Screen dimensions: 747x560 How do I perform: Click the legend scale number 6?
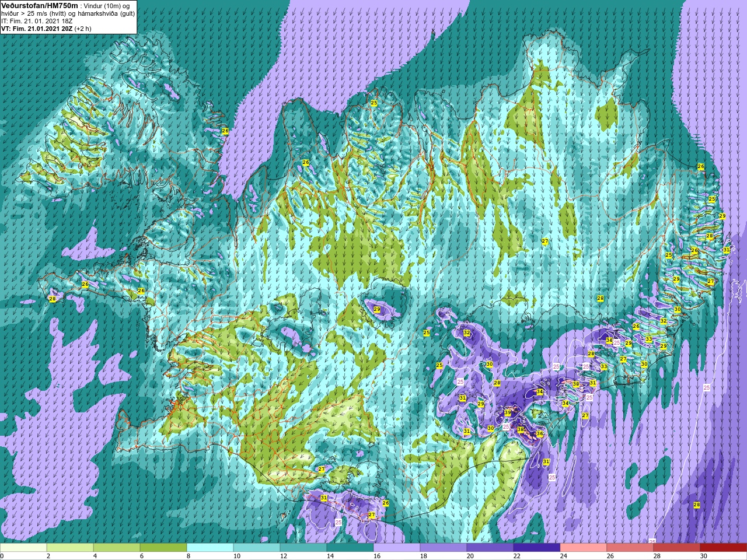[142, 556]
